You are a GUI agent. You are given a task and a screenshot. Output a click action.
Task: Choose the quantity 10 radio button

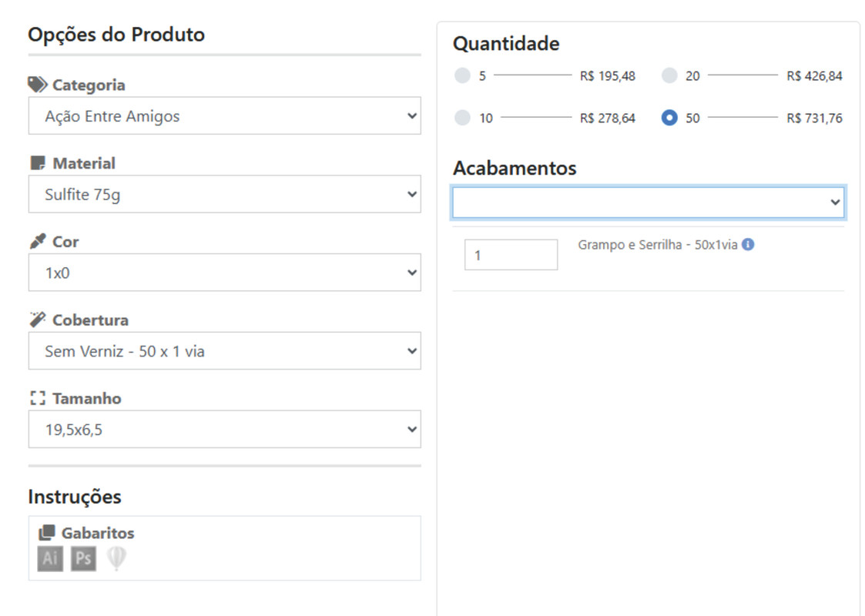pos(462,118)
